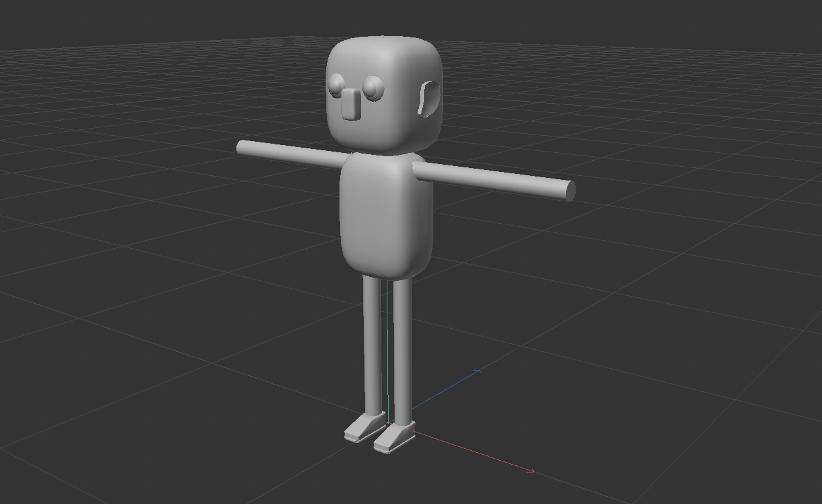Viewport: 822px width, 504px height.
Task: Click the leg above the farther shoe
Action: coord(372,345)
